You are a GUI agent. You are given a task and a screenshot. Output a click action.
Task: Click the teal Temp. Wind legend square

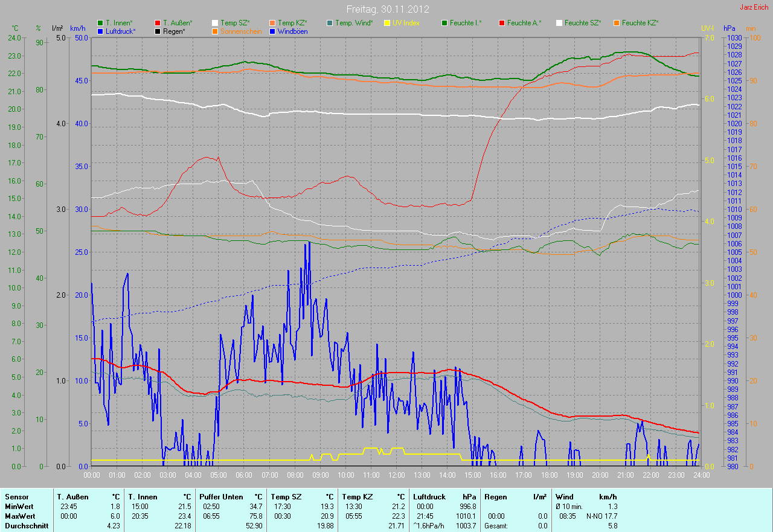click(330, 23)
